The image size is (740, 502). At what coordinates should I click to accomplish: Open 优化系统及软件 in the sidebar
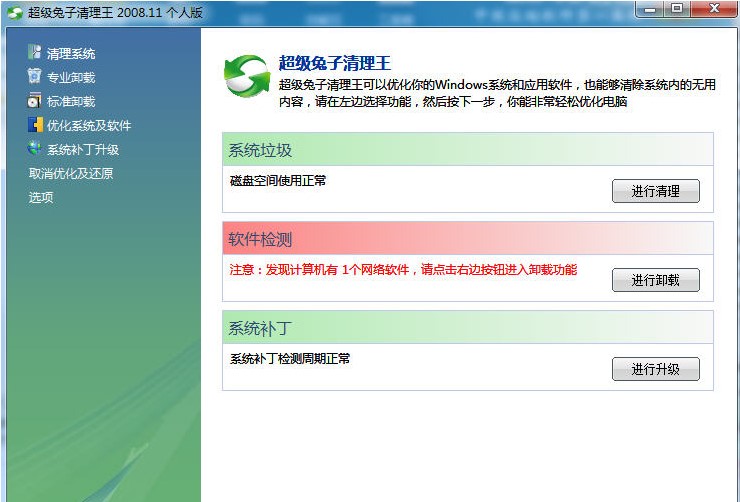point(89,126)
